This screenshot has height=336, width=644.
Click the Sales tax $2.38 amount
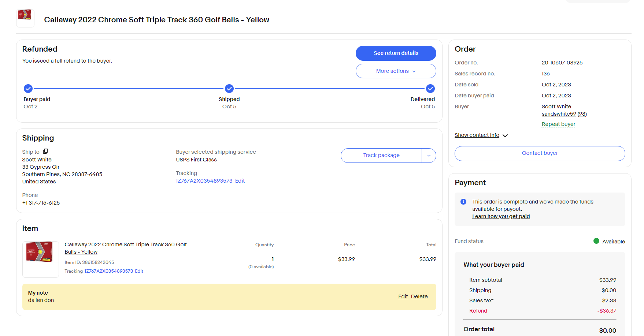pos(609,300)
